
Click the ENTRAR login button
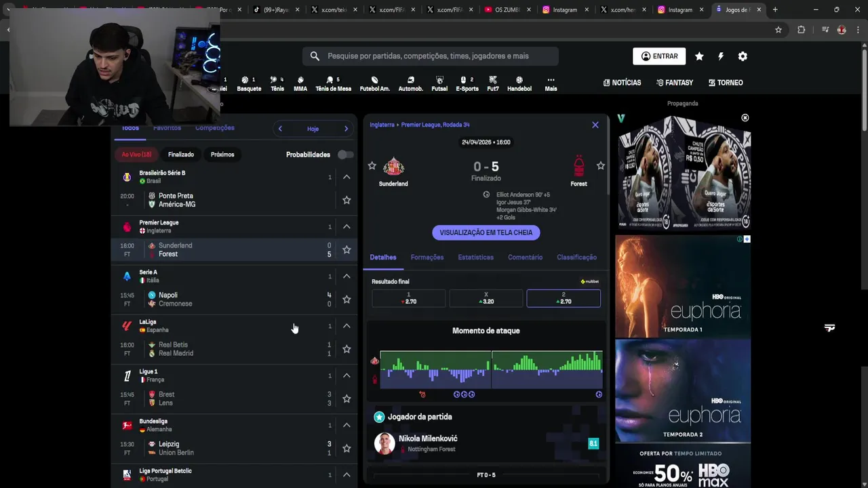click(659, 56)
